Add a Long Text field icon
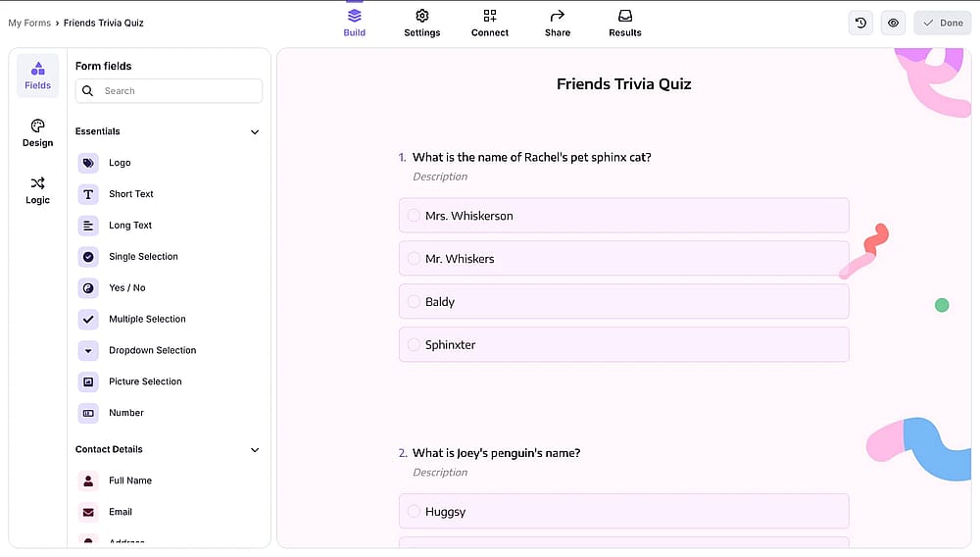Viewport: 980px width, 557px height. [88, 225]
